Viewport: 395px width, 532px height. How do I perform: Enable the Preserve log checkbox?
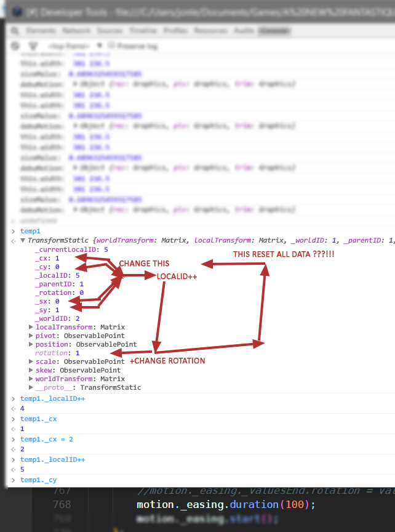[x=111, y=46]
